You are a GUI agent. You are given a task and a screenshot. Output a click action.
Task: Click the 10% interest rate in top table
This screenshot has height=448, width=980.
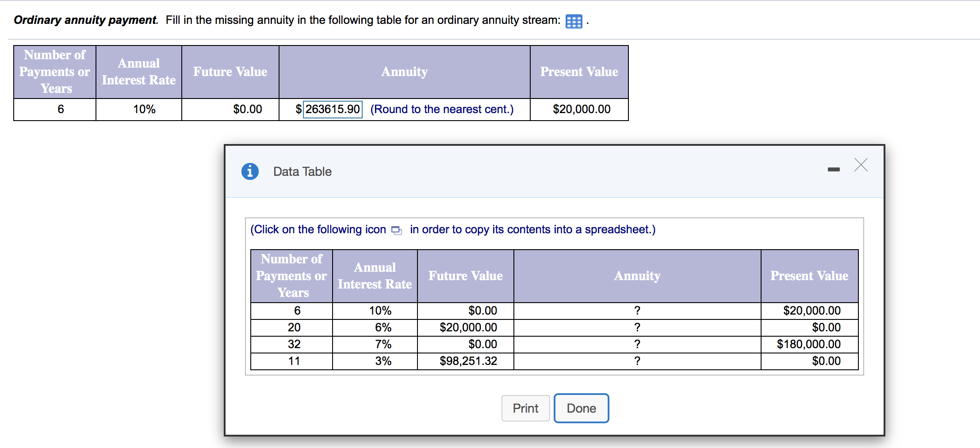[x=144, y=109]
